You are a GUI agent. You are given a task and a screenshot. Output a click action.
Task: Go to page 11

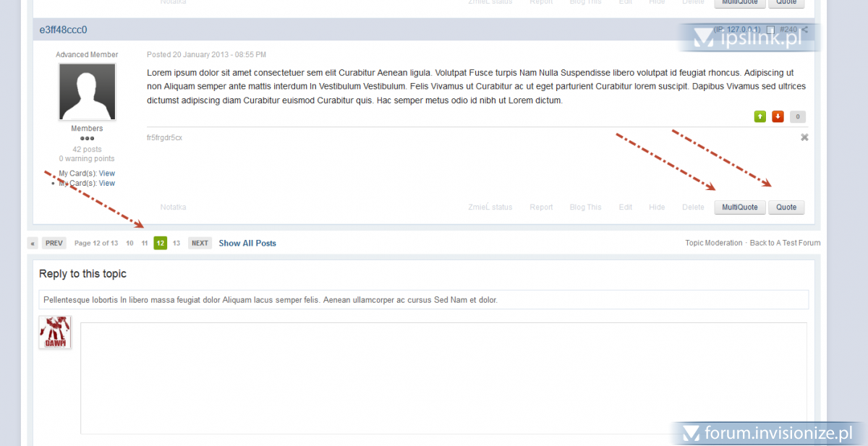pos(145,244)
